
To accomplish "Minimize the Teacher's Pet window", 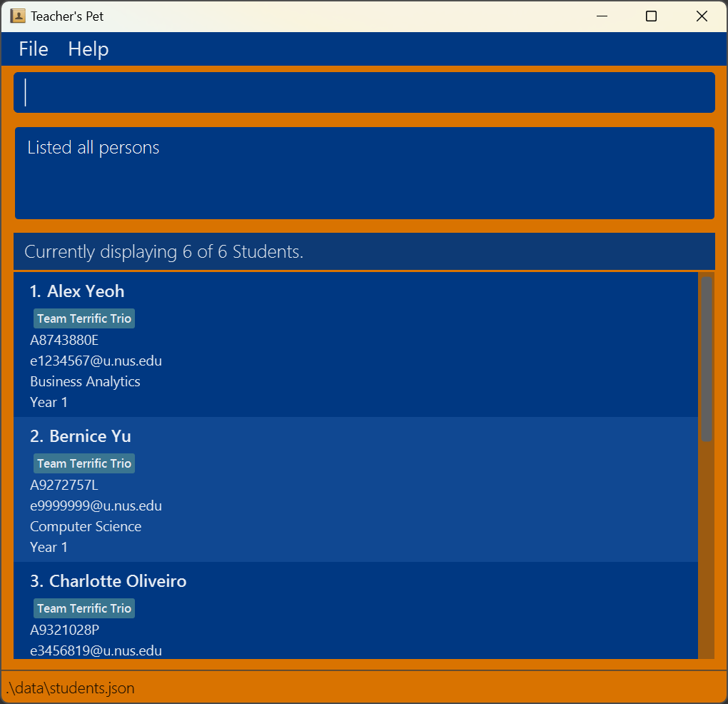I will (602, 16).
